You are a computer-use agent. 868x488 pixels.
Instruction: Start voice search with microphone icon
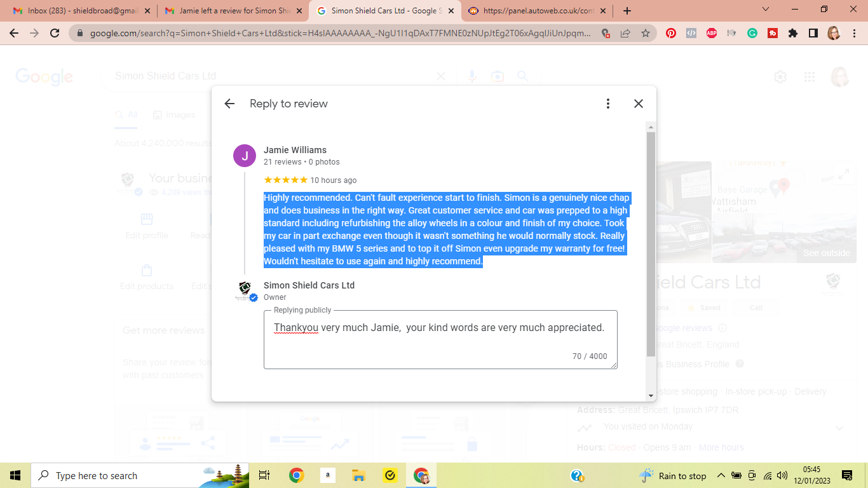[x=471, y=76]
